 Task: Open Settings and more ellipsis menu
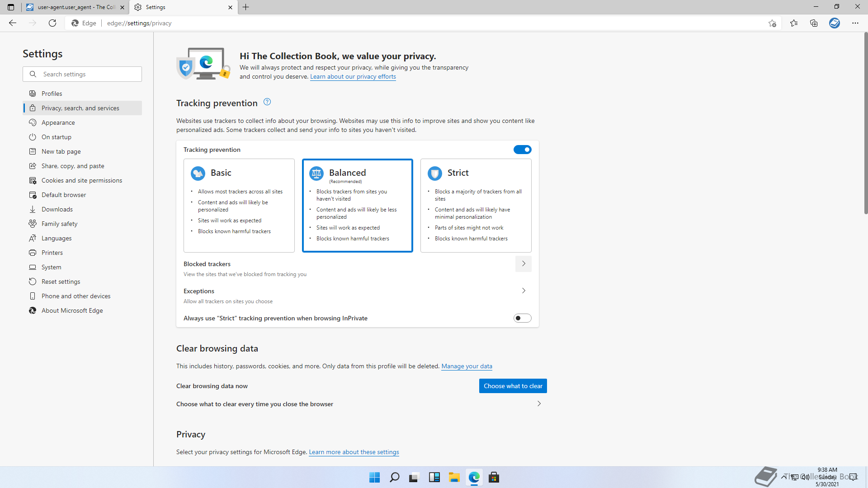(x=855, y=23)
